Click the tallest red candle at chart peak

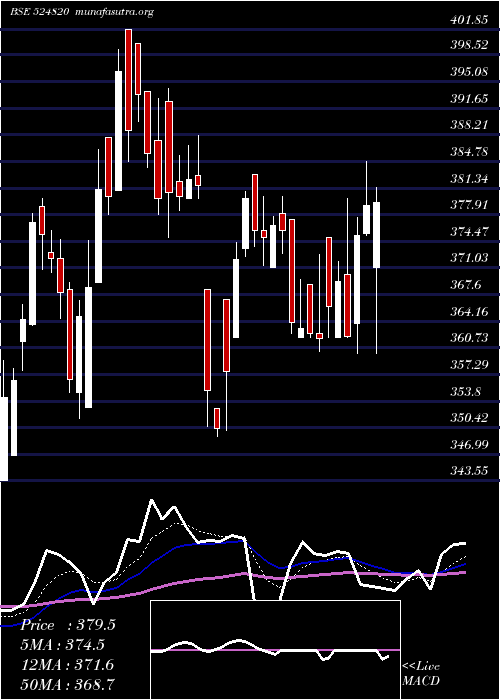tap(129, 80)
